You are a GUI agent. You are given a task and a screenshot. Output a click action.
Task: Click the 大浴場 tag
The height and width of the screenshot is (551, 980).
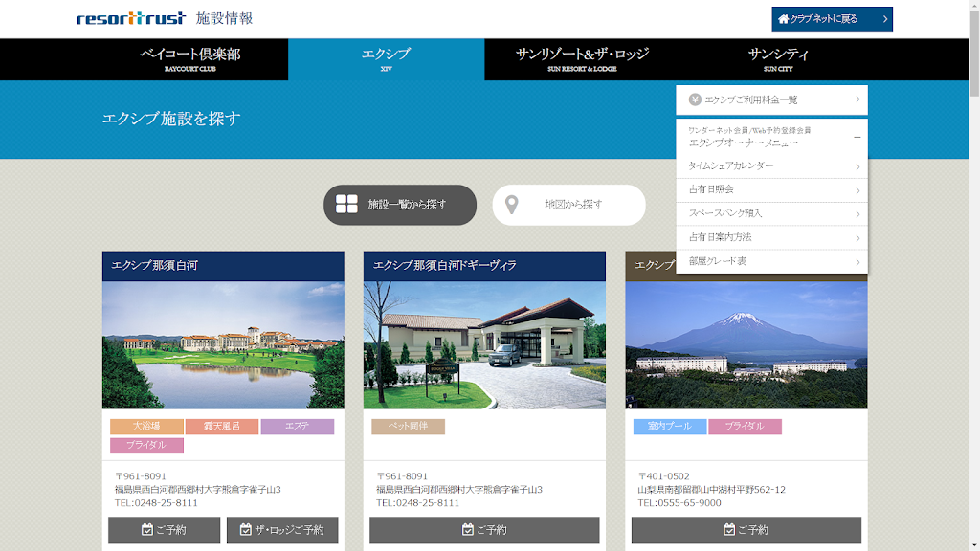click(x=146, y=427)
